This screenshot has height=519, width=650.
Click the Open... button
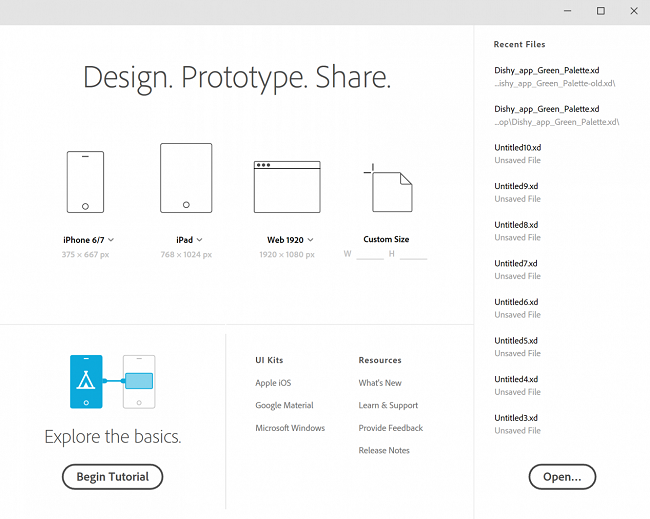pyautogui.click(x=562, y=477)
